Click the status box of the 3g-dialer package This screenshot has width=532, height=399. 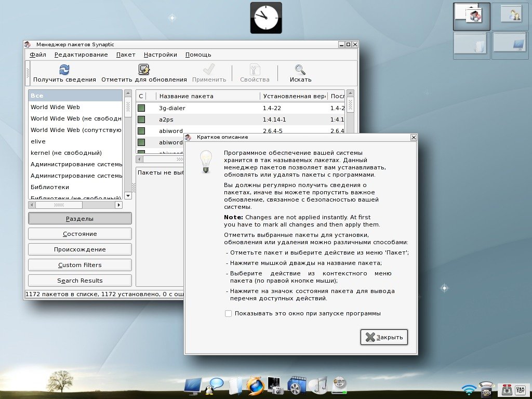click(x=141, y=108)
